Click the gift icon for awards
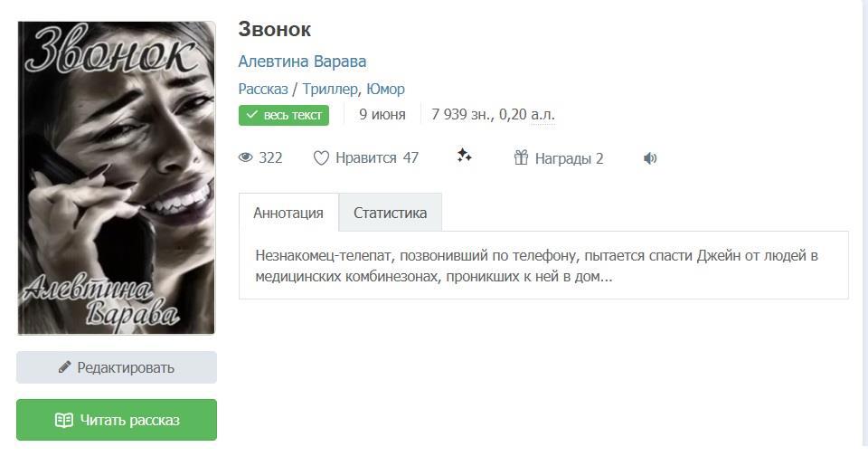Screen dimensions: 868x456 tap(521, 158)
